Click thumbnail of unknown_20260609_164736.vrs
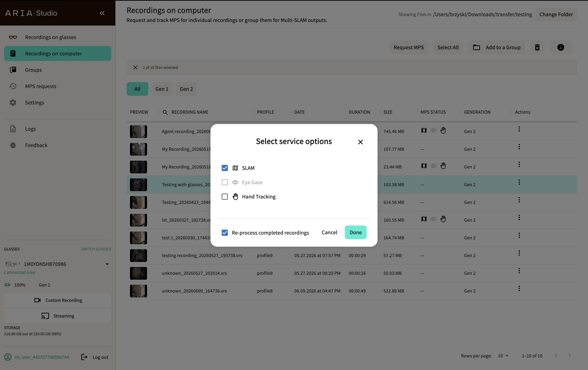 [x=138, y=291]
